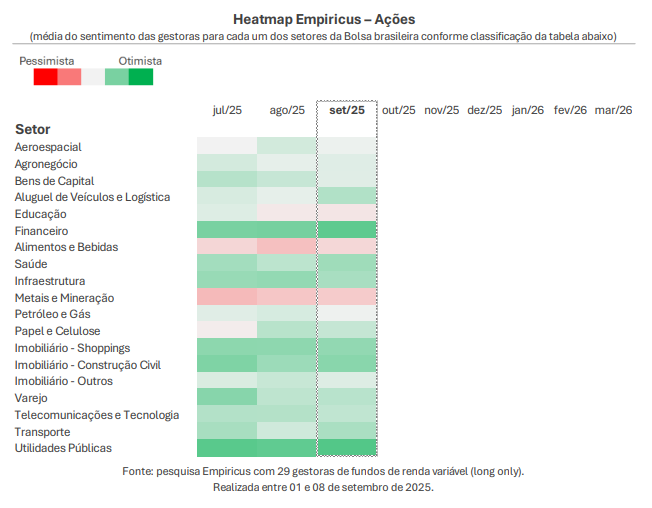Click the Alimentos e Bebidas ago/25 cell
This screenshot has height=508, width=652.
[287, 247]
